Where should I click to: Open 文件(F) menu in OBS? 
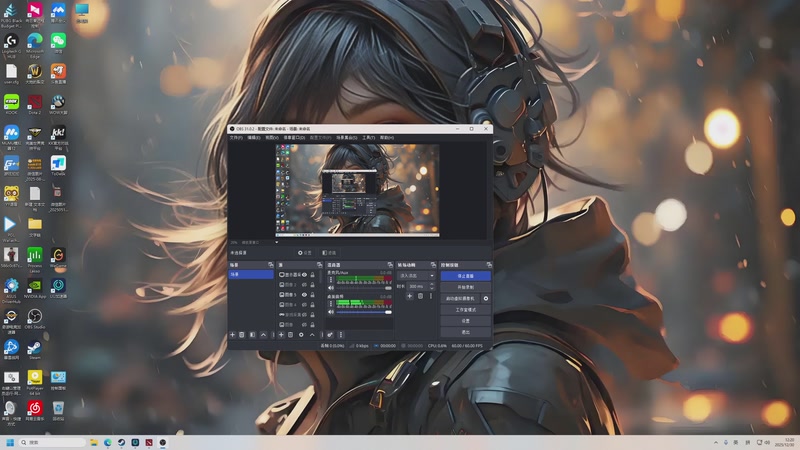236,137
